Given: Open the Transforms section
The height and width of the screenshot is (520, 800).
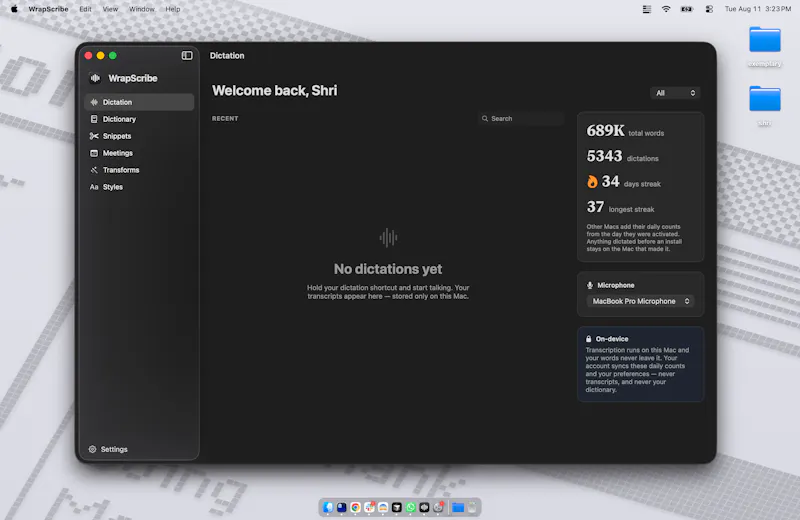Looking at the screenshot, I should (139, 170).
